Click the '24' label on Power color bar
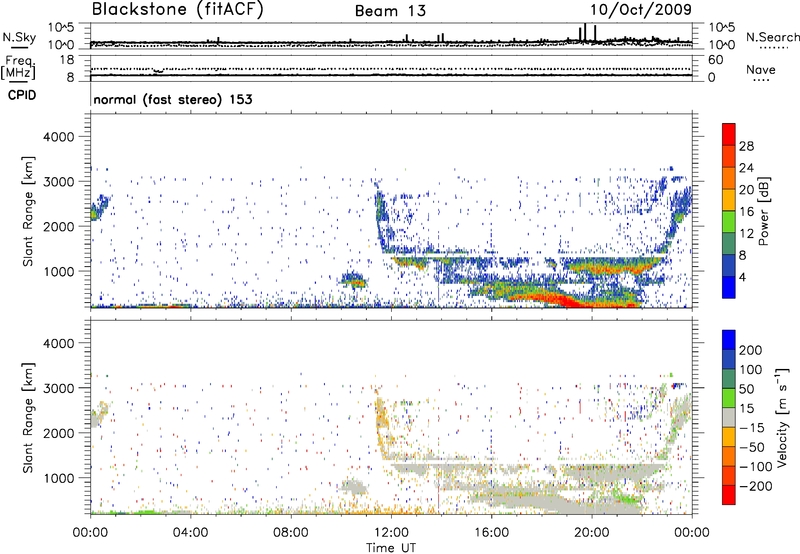The width and height of the screenshot is (800, 554). 746,168
